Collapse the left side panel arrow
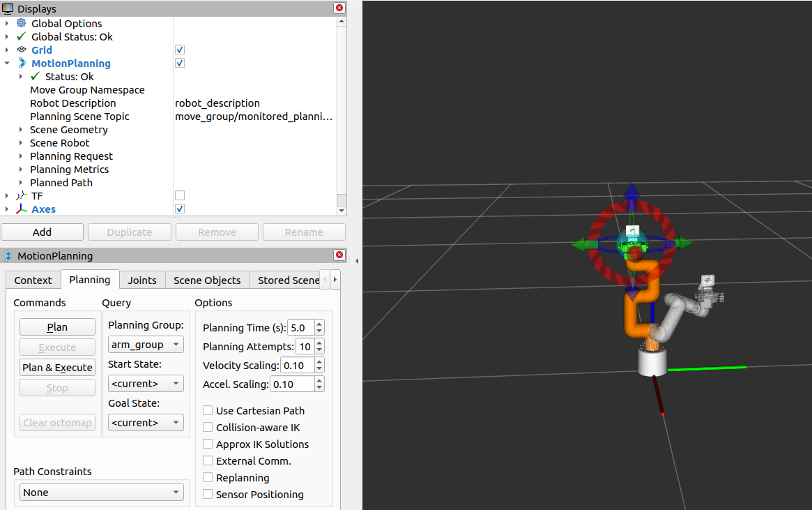Screen dimensions: 812x510 click(x=357, y=261)
